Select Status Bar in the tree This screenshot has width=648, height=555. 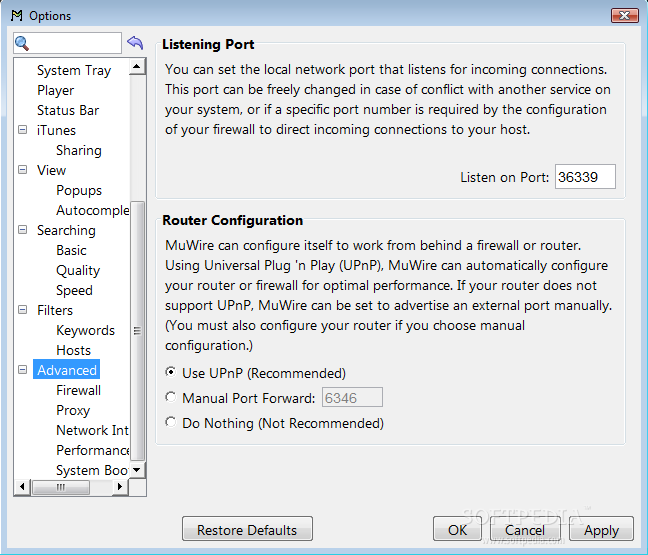tap(68, 110)
